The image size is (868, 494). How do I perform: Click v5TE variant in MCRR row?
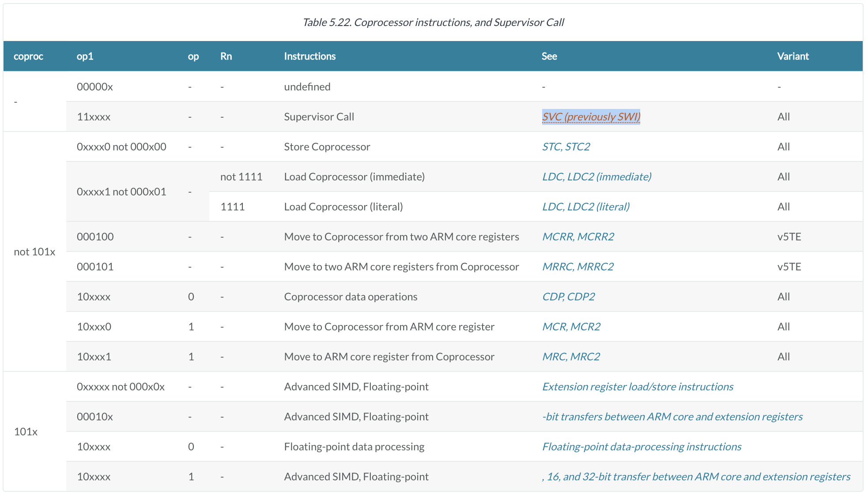pyautogui.click(x=789, y=237)
